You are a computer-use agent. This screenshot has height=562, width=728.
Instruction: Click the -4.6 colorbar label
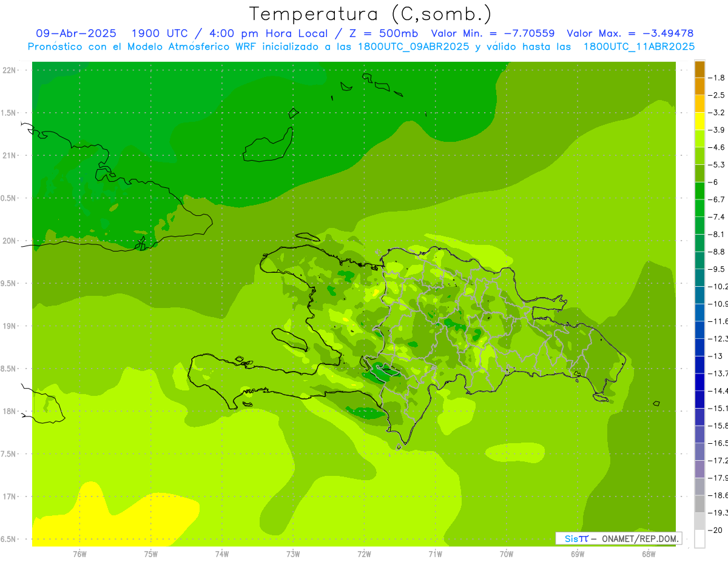[717, 147]
